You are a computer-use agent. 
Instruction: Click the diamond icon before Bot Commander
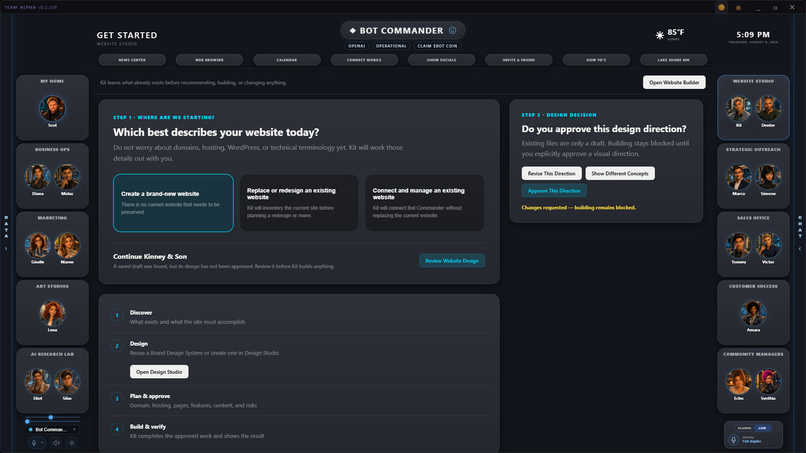tap(353, 30)
